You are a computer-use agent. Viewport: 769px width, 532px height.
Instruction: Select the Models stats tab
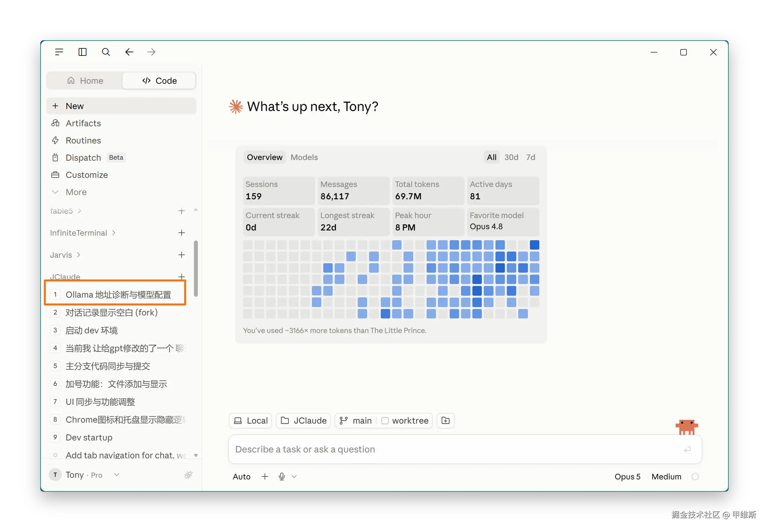(304, 157)
